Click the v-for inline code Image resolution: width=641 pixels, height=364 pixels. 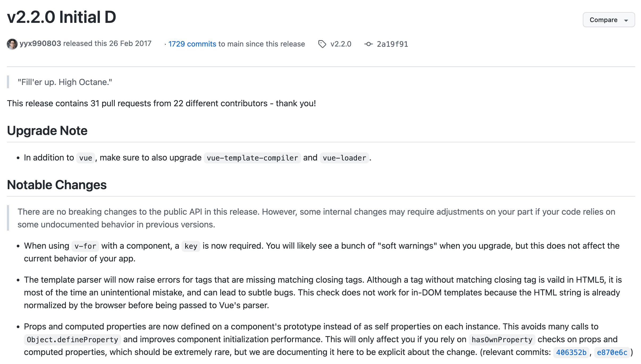pyautogui.click(x=85, y=246)
